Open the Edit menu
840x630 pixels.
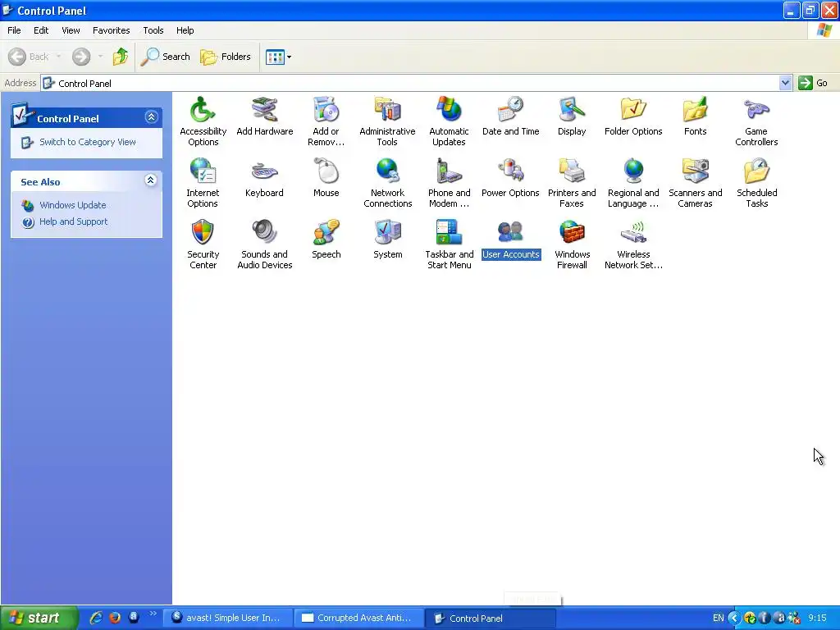coord(41,30)
